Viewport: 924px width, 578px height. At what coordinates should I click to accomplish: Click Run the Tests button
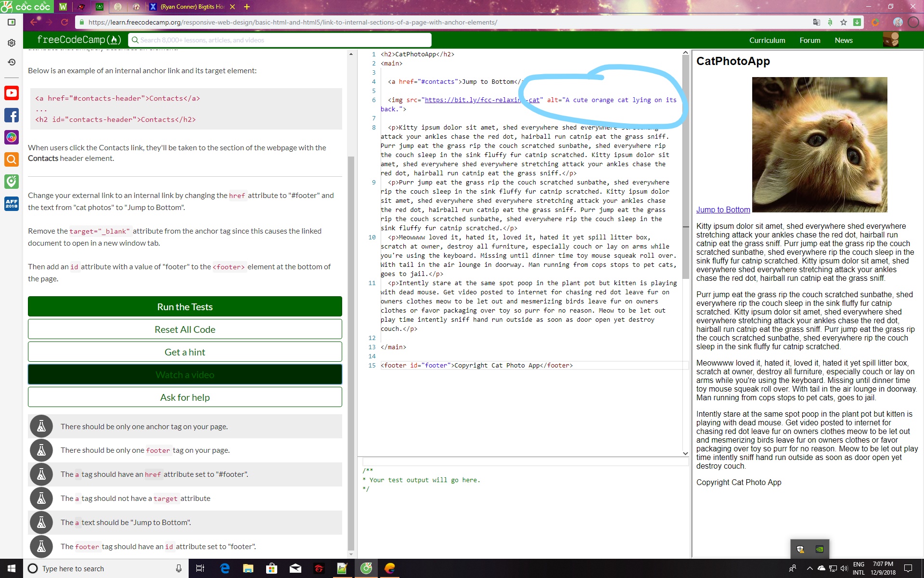click(185, 307)
